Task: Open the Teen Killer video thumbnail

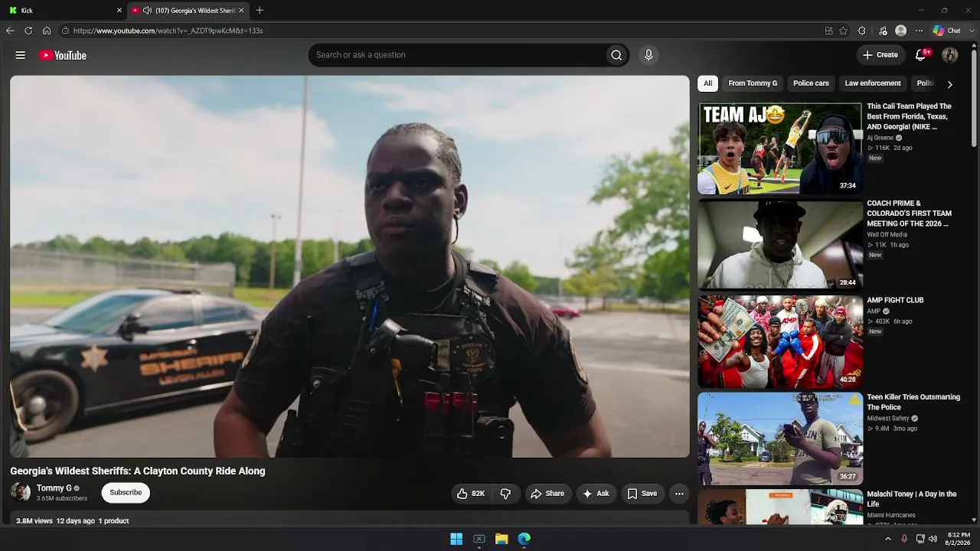Action: tap(780, 439)
